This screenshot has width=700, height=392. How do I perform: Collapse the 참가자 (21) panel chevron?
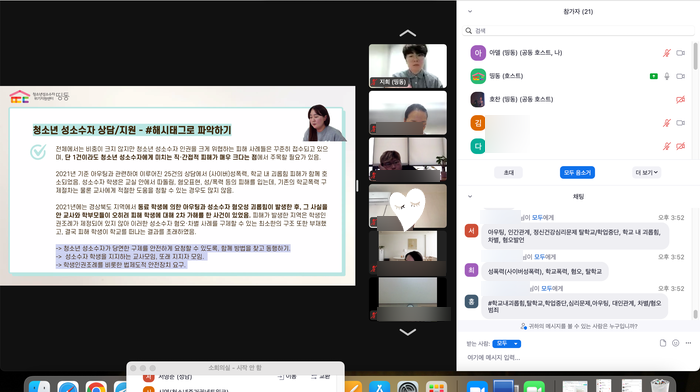click(x=470, y=12)
